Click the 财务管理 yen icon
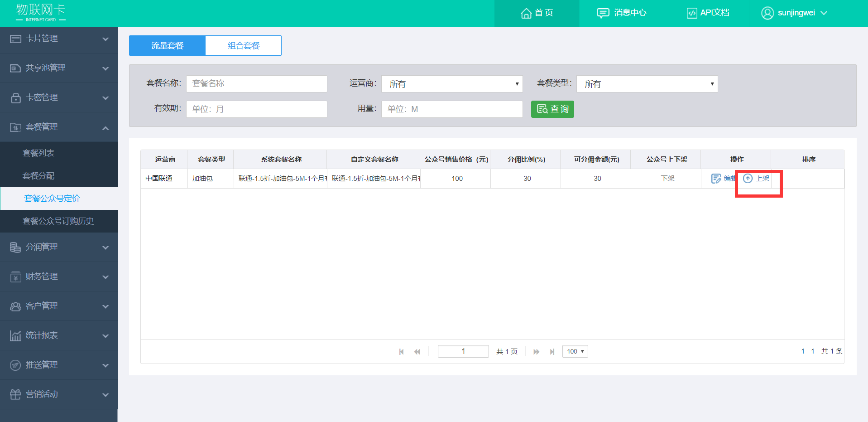868x422 pixels. 15,277
